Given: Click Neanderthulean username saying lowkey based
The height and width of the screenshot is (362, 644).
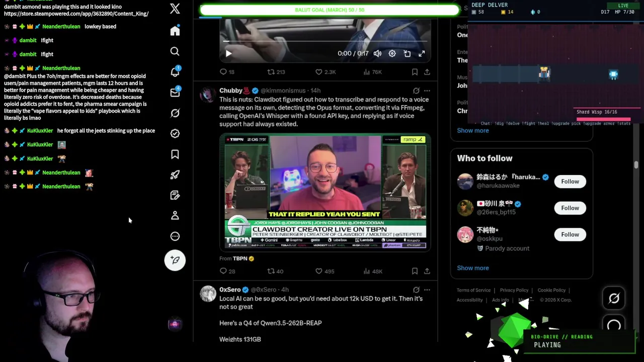Looking at the screenshot, I should [61, 26].
